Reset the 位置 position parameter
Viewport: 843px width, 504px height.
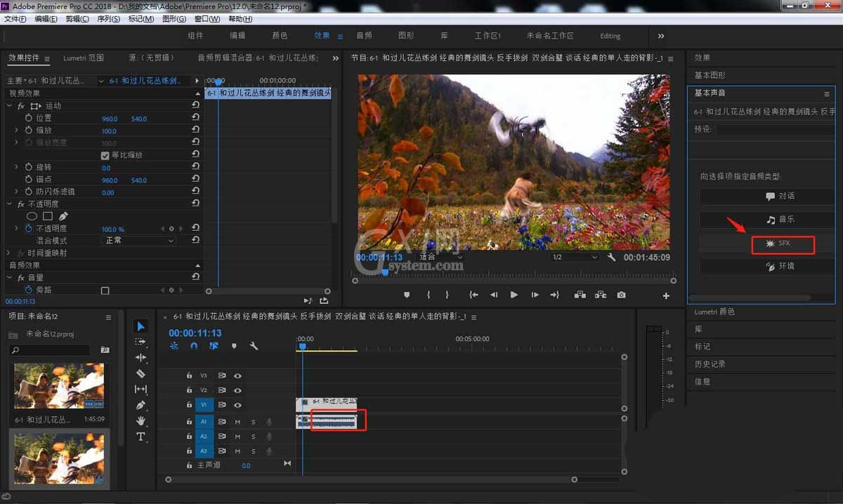point(195,118)
